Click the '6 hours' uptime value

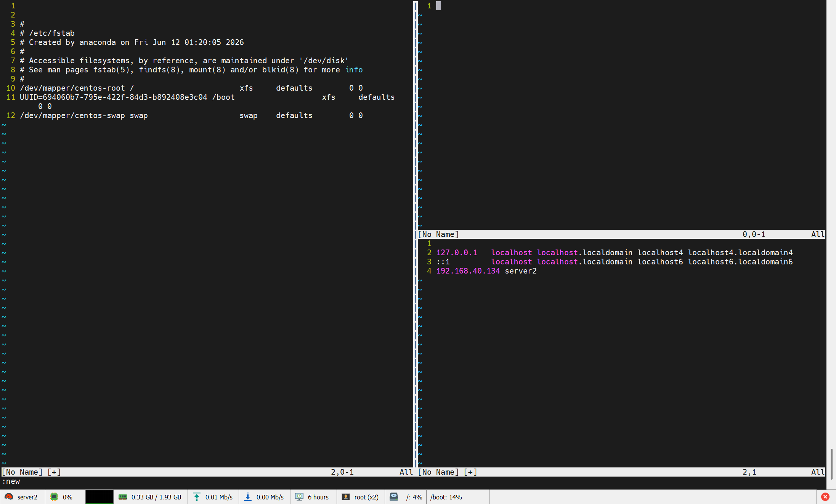[x=318, y=497]
